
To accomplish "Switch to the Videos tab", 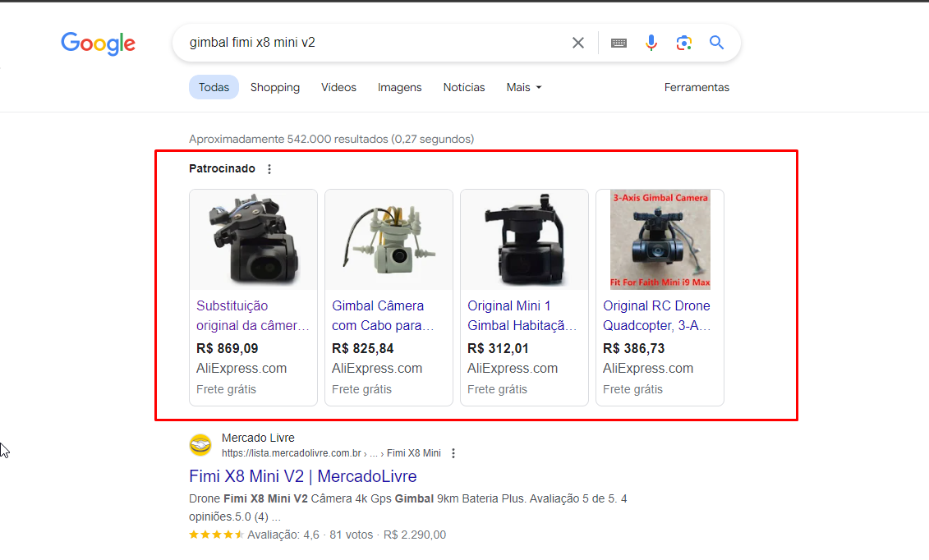I will [x=338, y=87].
